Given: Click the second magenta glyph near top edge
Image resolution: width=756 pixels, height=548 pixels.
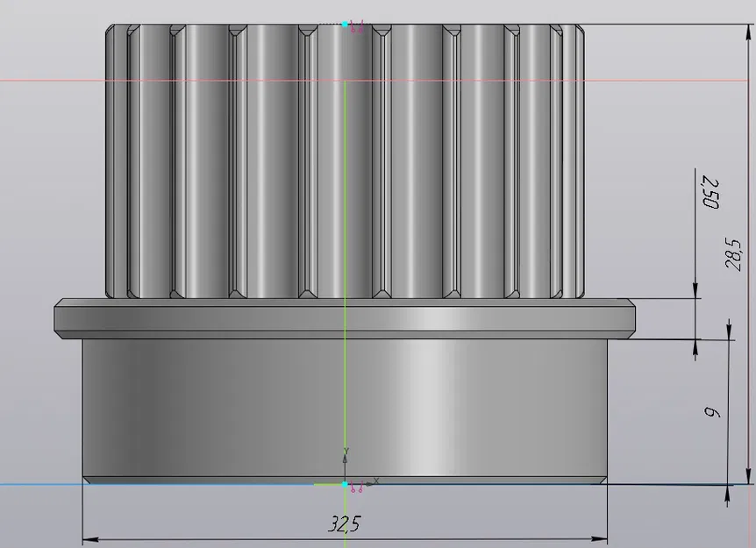Looking at the screenshot, I should pyautogui.click(x=361, y=26).
